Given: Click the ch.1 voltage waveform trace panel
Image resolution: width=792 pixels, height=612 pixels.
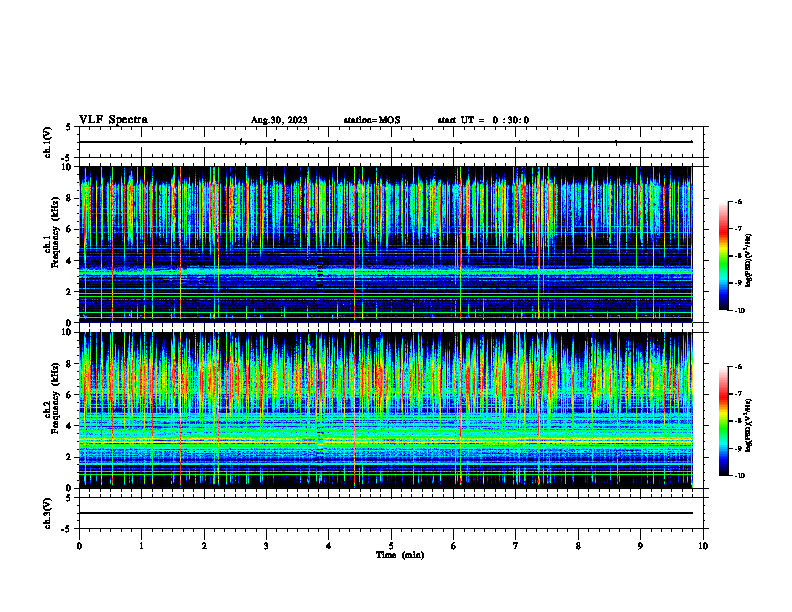Looking at the screenshot, I should click(391, 142).
